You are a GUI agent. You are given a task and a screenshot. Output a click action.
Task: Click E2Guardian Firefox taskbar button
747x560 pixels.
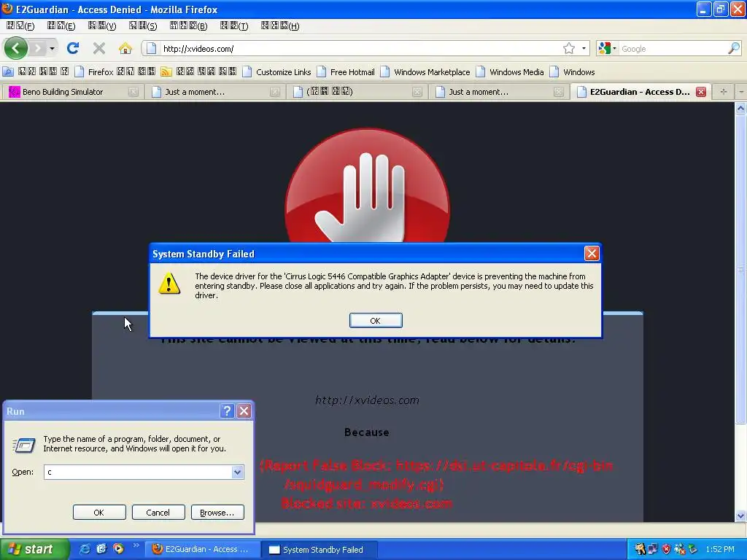click(203, 550)
